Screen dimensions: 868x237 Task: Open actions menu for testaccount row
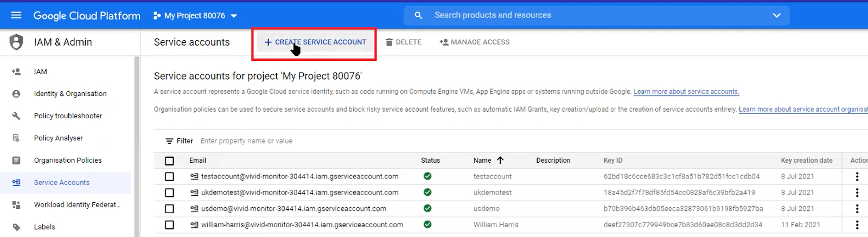point(857,177)
